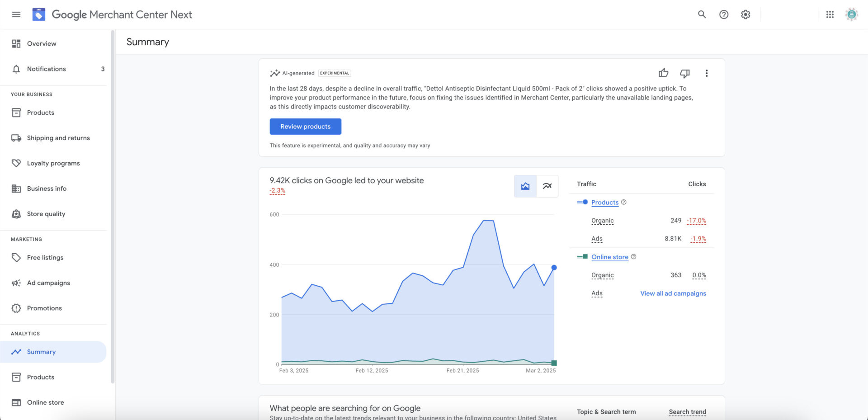Click the Overview dashboard icon
Image resolution: width=868 pixels, height=420 pixels.
pos(16,43)
